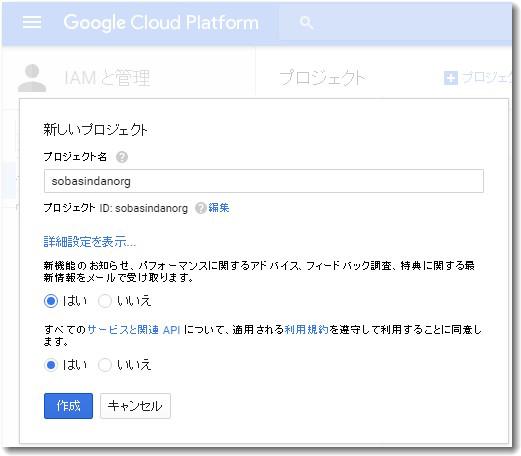The width and height of the screenshot is (521, 456).
Task: Click the plus icon to create a project
Action: point(451,78)
